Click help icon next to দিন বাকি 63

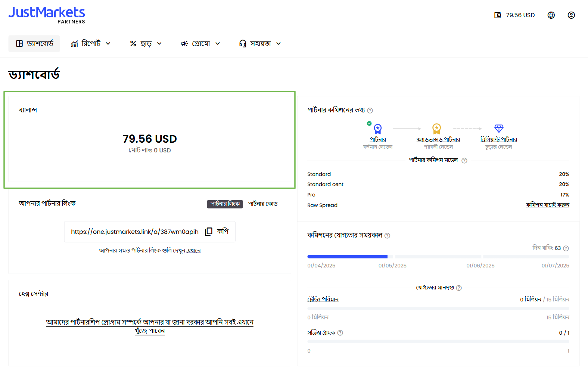click(566, 248)
